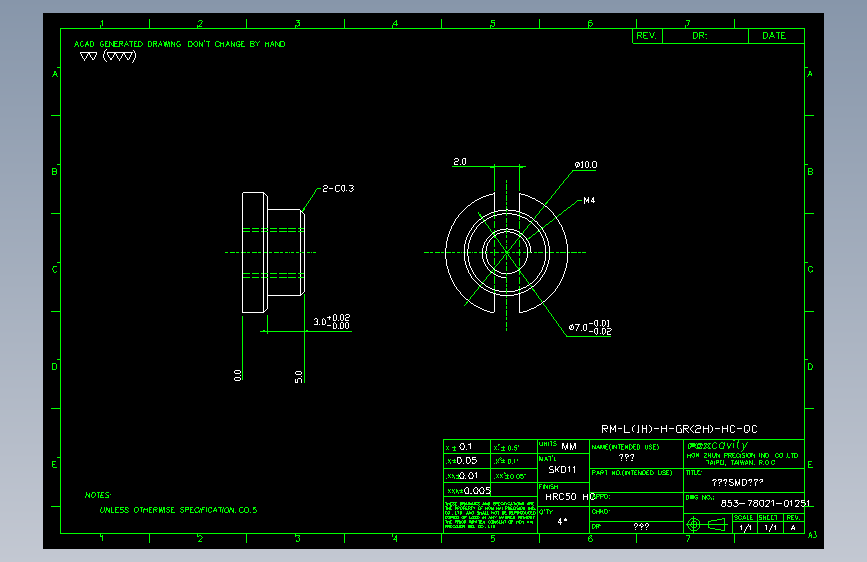
Task: Select the '.X±0.05' tolerance cell
Action: point(467,461)
